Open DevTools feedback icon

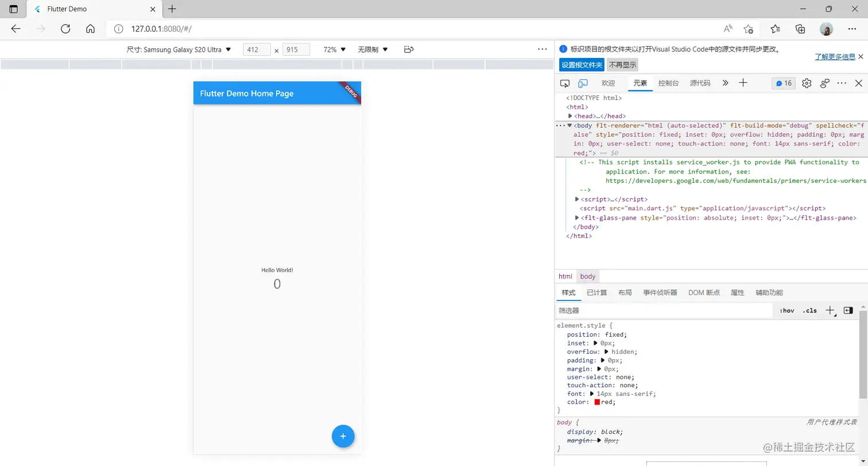tap(825, 83)
